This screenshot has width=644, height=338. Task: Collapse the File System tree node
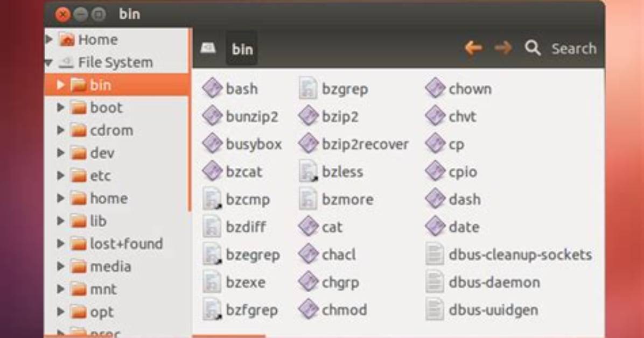click(49, 63)
